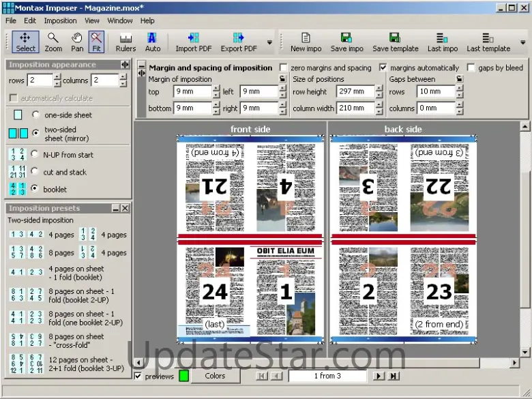Select one-side sheet option
Image resolution: width=532 pixels, height=399 pixels.
pyautogui.click(x=35, y=115)
